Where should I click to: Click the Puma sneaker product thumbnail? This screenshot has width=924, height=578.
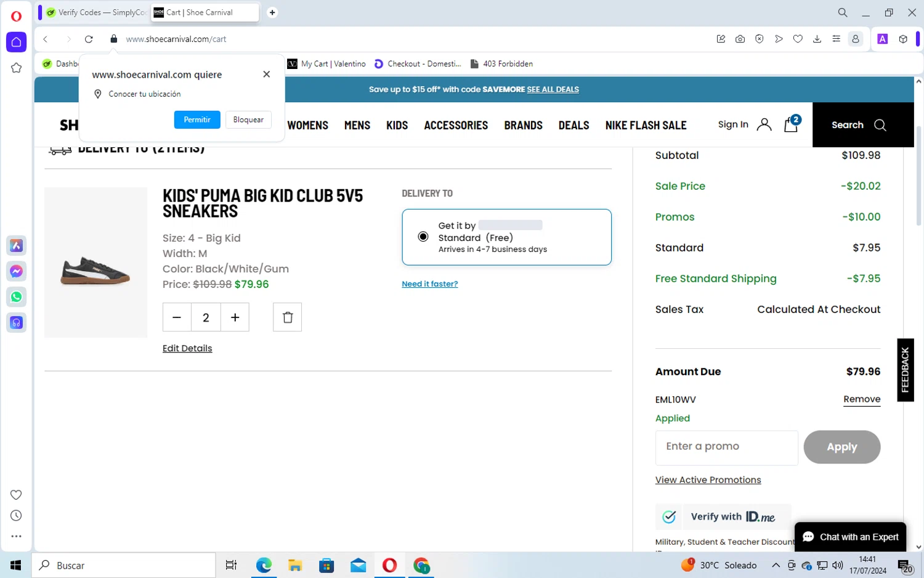click(x=95, y=262)
